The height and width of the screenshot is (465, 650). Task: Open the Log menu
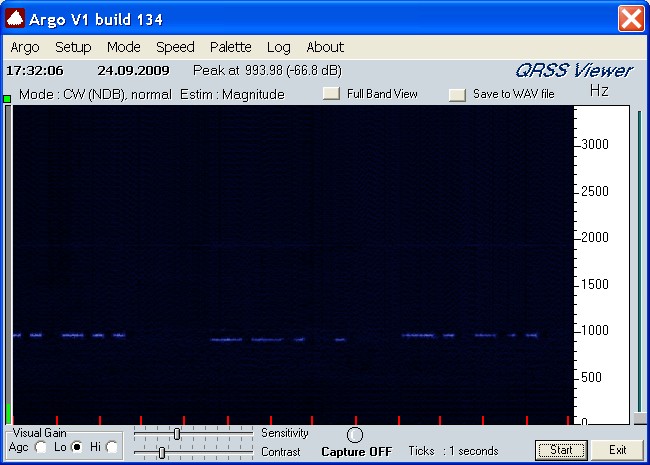[278, 47]
